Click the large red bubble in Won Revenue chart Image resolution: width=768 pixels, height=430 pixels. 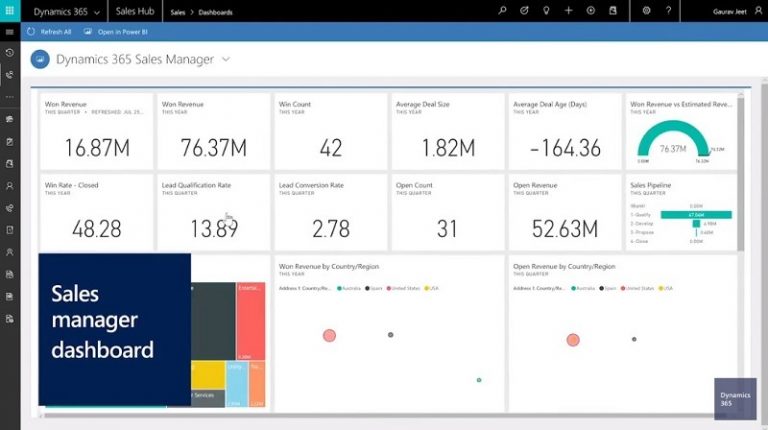tap(329, 335)
